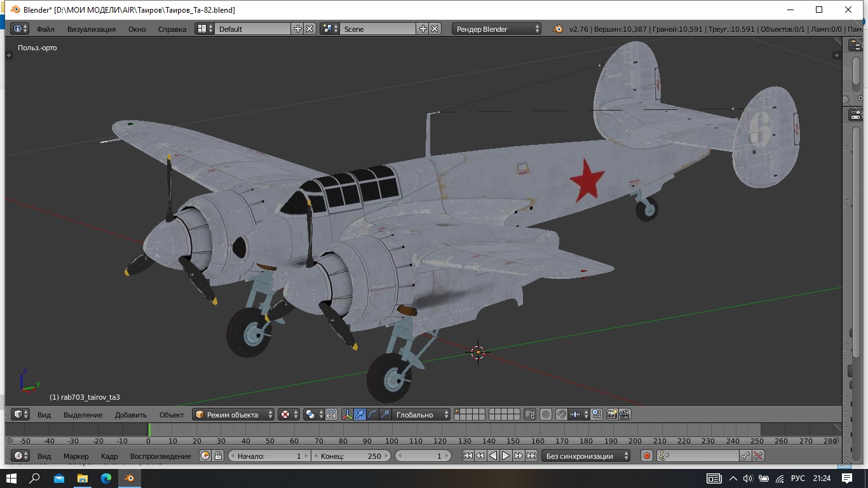Click frame 100 on the timeline ruler
This screenshot has width=868, height=488.
point(391,441)
